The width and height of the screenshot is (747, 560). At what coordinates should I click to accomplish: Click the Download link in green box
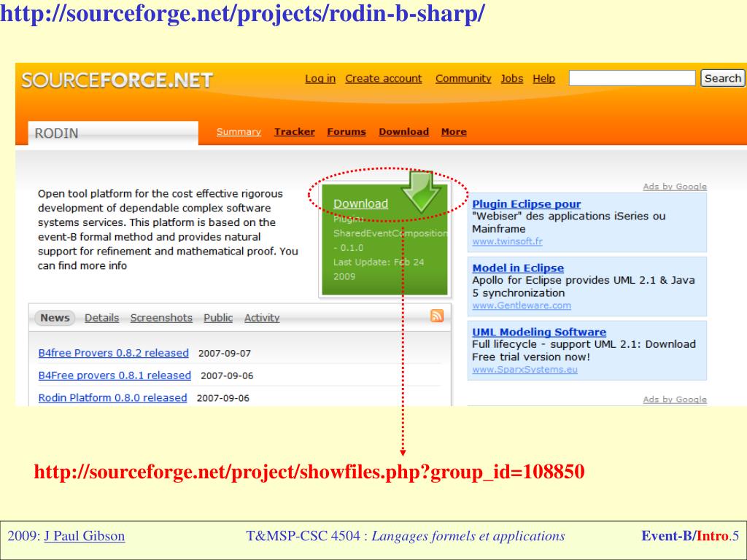[x=360, y=204]
